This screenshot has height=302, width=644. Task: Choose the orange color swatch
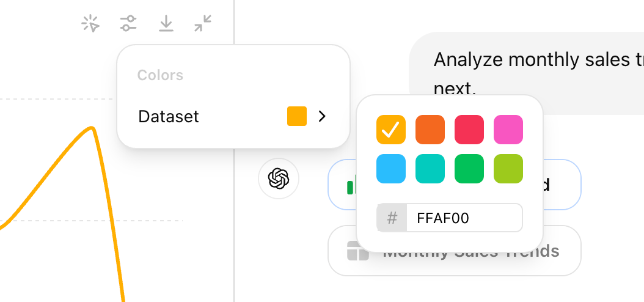430,130
